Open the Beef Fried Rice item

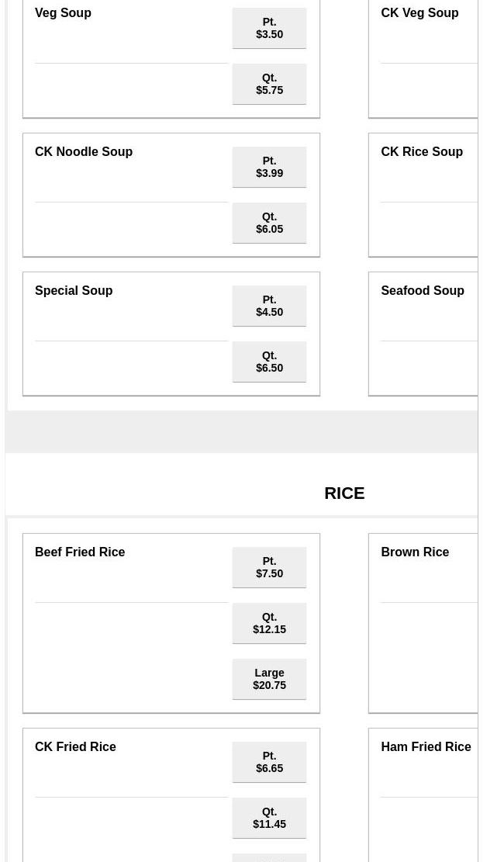(80, 552)
